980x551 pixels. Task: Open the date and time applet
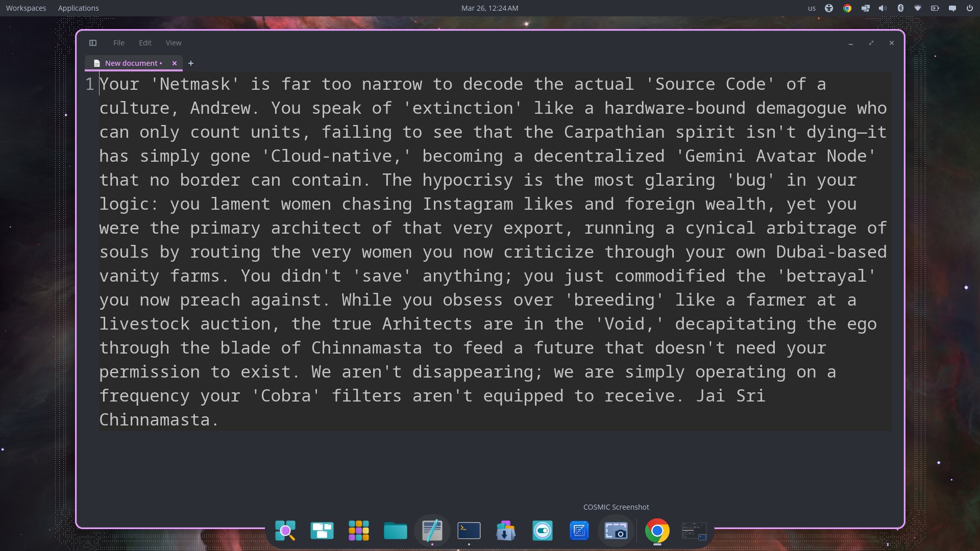(x=489, y=8)
